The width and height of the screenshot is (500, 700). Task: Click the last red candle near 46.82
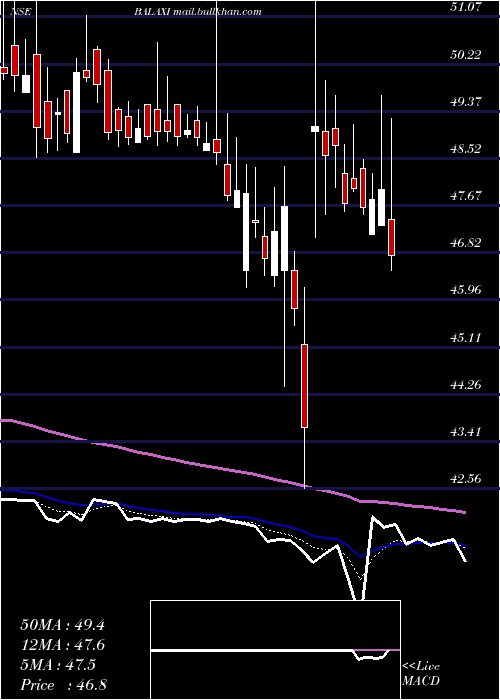(x=392, y=237)
